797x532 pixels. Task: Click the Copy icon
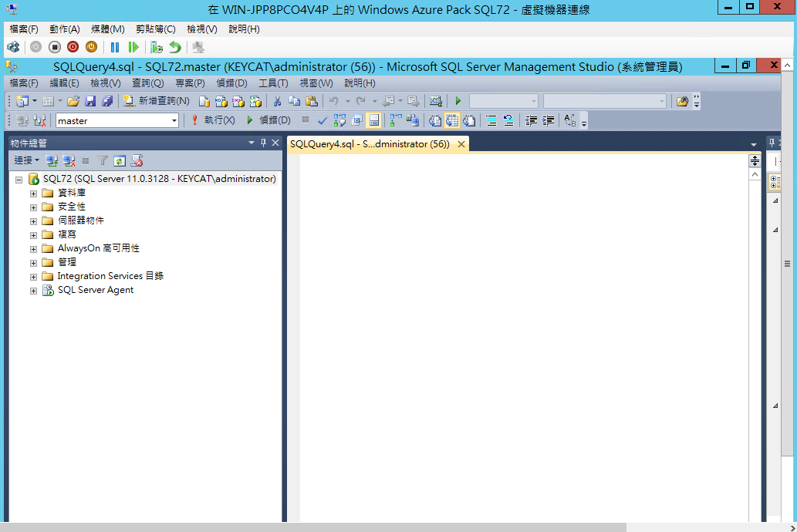click(x=294, y=101)
